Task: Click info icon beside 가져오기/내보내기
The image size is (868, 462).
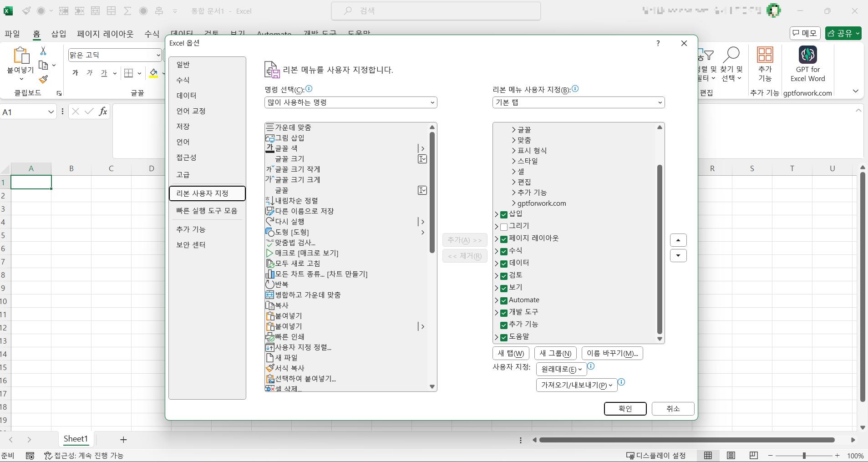Action: tap(621, 382)
